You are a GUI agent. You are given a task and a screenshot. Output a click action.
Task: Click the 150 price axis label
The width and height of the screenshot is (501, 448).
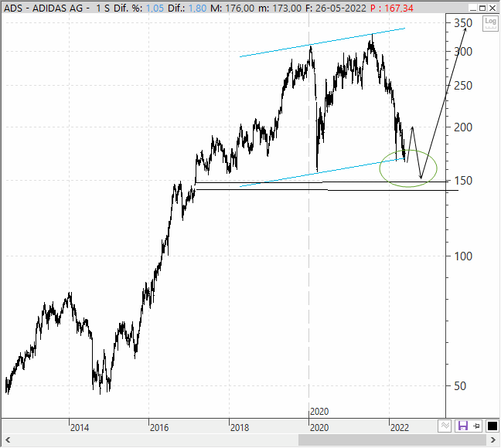(463, 181)
